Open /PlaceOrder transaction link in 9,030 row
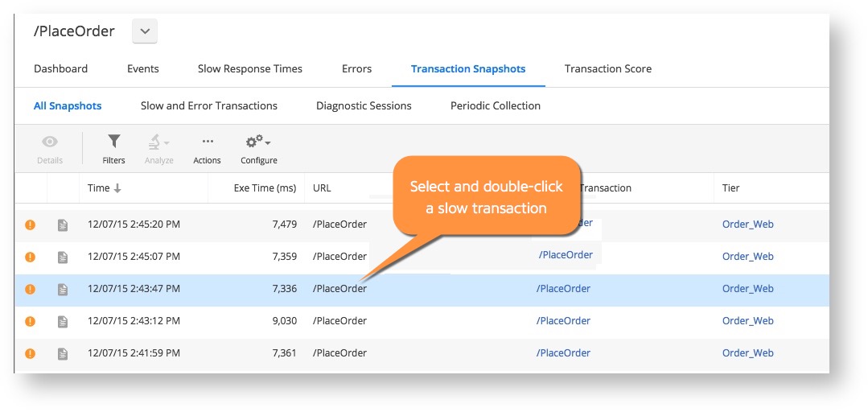This screenshot has width=868, height=412. coord(563,321)
